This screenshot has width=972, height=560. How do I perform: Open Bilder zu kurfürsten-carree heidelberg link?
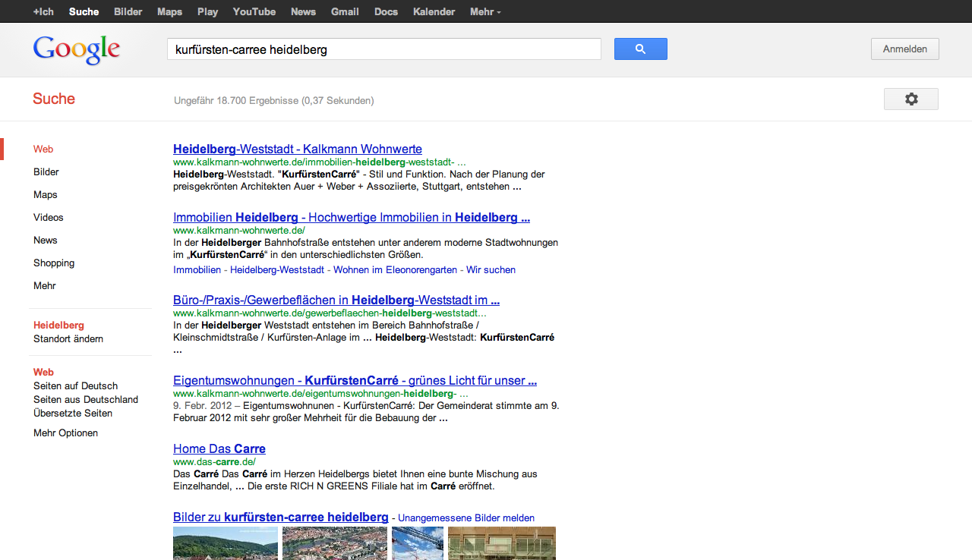pyautogui.click(x=281, y=518)
